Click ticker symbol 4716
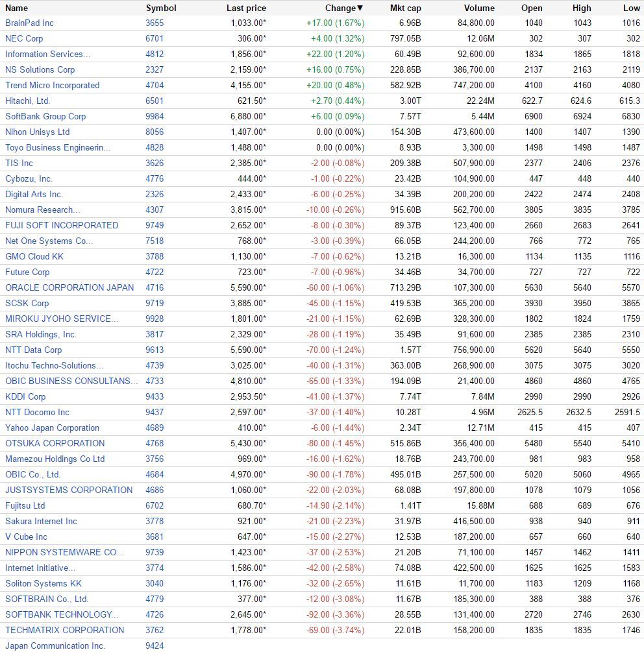 (155, 288)
